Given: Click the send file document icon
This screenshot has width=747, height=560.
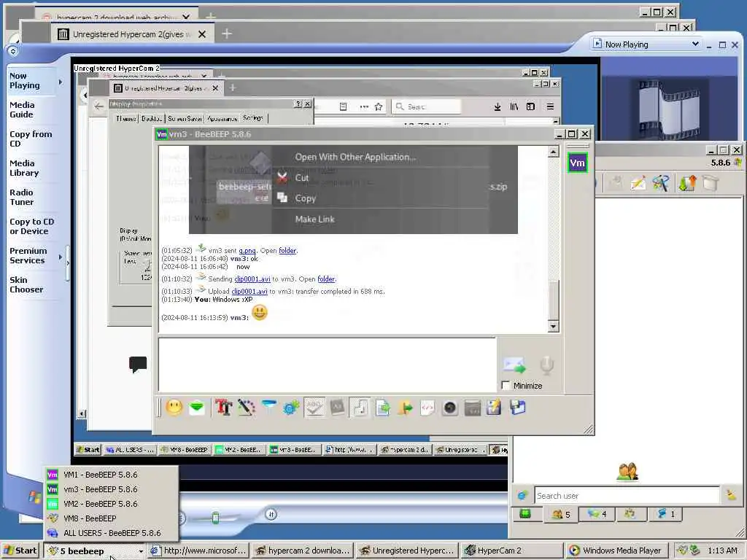Looking at the screenshot, I should [x=382, y=408].
